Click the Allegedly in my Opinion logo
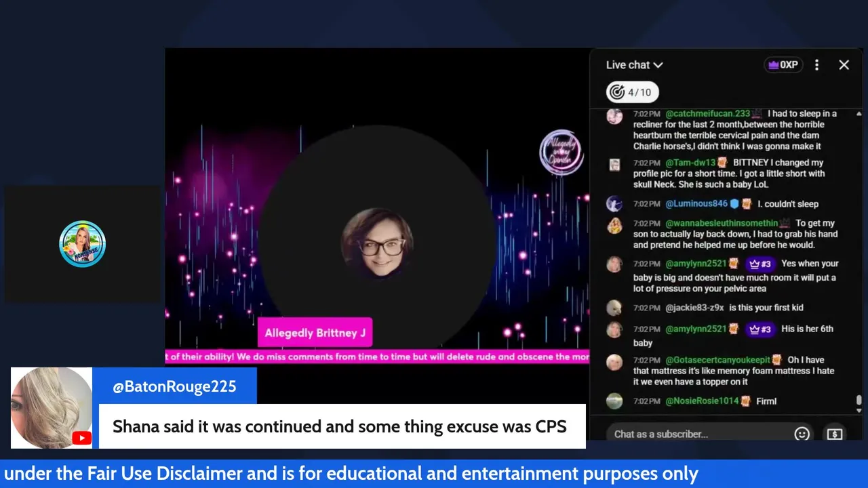This screenshot has height=488, width=868. pyautogui.click(x=561, y=152)
